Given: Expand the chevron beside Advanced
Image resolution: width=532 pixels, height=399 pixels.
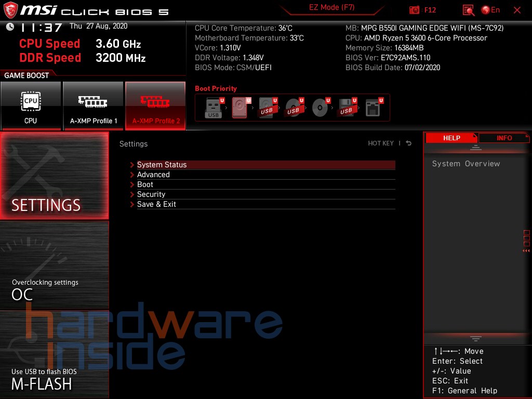Looking at the screenshot, I should click(x=132, y=175).
